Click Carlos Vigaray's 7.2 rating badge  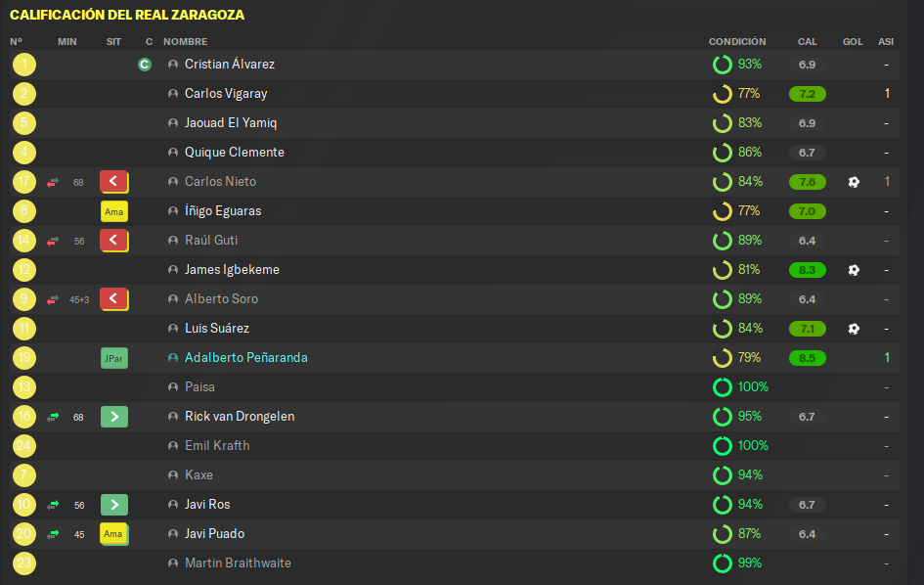pos(808,94)
